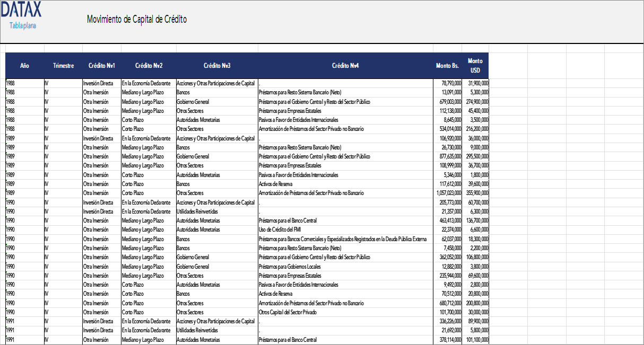
Task: Click the 31,900,000 USD amount cell
Action: click(475, 83)
